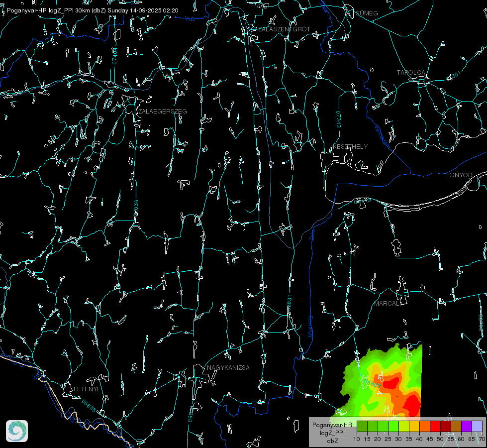Click road number label 06803
Viewport: 487px width, 448px height.
point(372,383)
